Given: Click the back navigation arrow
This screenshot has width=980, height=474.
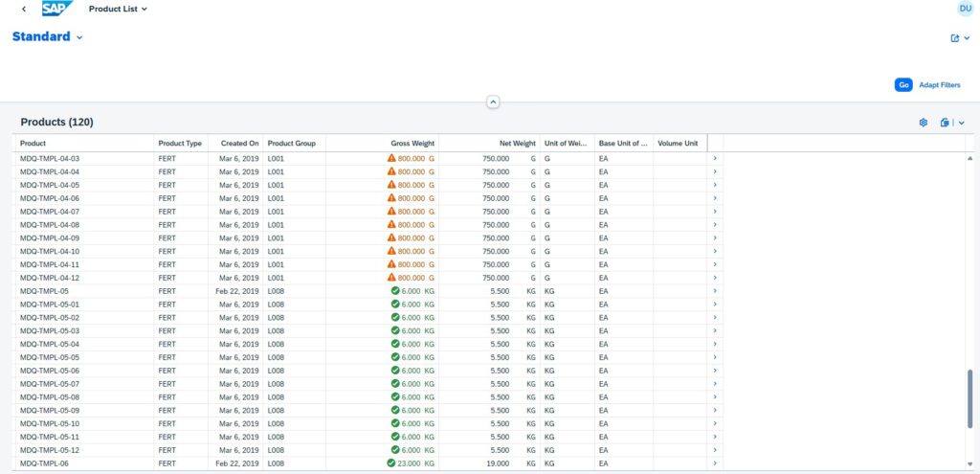Looking at the screenshot, I should click(x=24, y=9).
